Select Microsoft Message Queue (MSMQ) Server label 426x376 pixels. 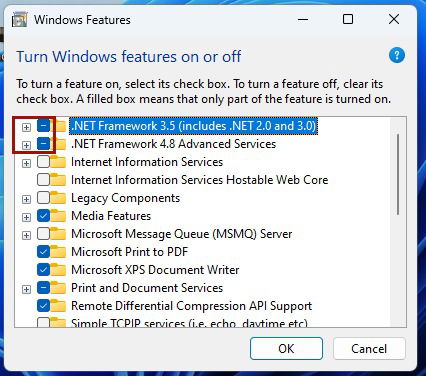pos(182,234)
